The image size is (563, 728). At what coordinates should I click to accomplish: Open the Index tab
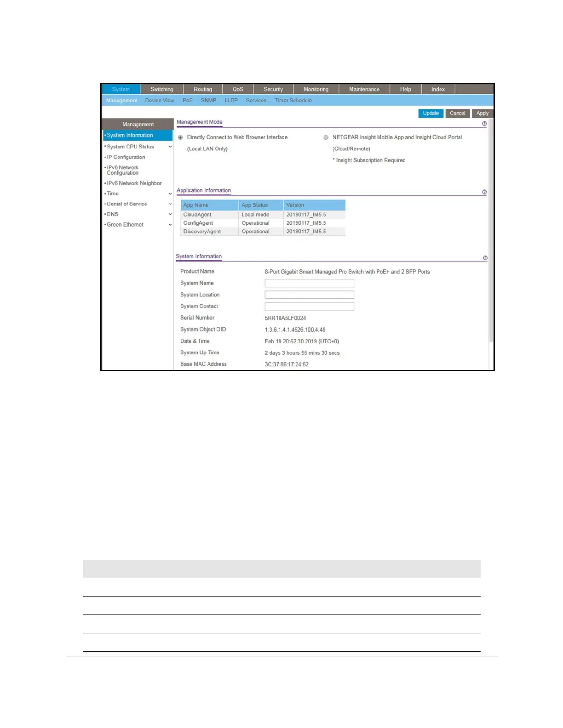pyautogui.click(x=438, y=89)
